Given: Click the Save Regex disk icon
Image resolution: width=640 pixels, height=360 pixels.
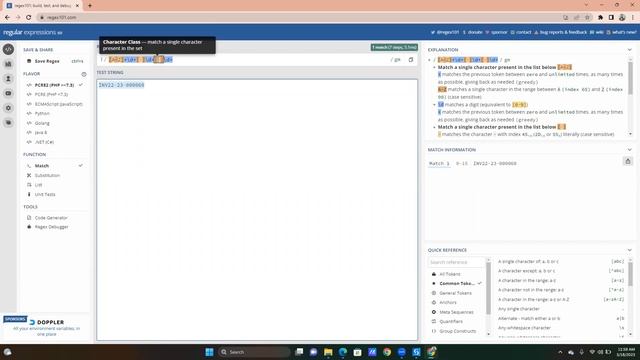Looking at the screenshot, I should 29,61.
